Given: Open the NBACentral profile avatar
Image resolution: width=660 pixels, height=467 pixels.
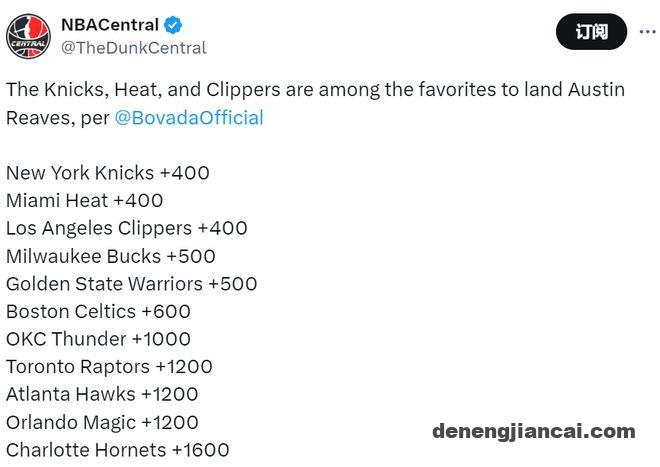Looking at the screenshot, I should click(x=28, y=36).
